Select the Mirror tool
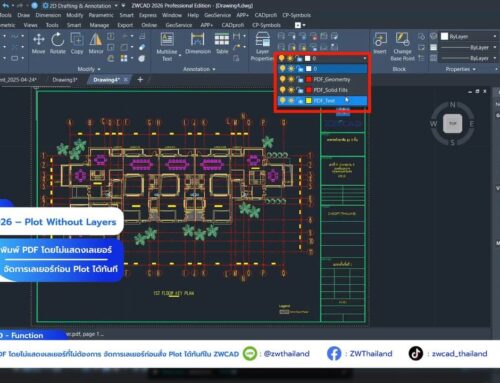The image size is (500, 383). pos(96,44)
